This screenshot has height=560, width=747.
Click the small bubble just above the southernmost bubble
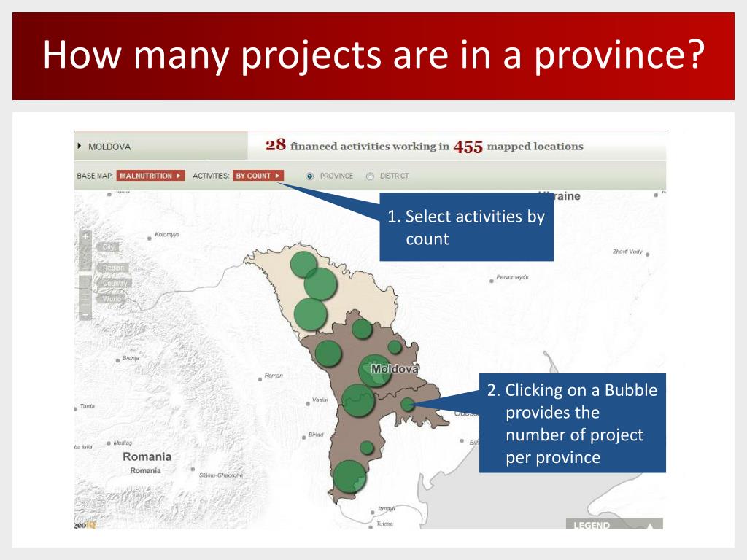[x=367, y=448]
